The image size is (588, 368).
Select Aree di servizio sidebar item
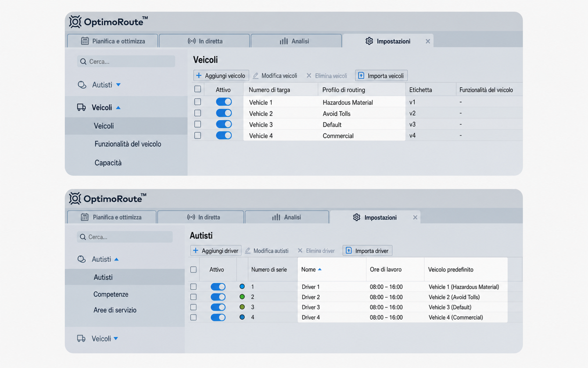pos(115,310)
